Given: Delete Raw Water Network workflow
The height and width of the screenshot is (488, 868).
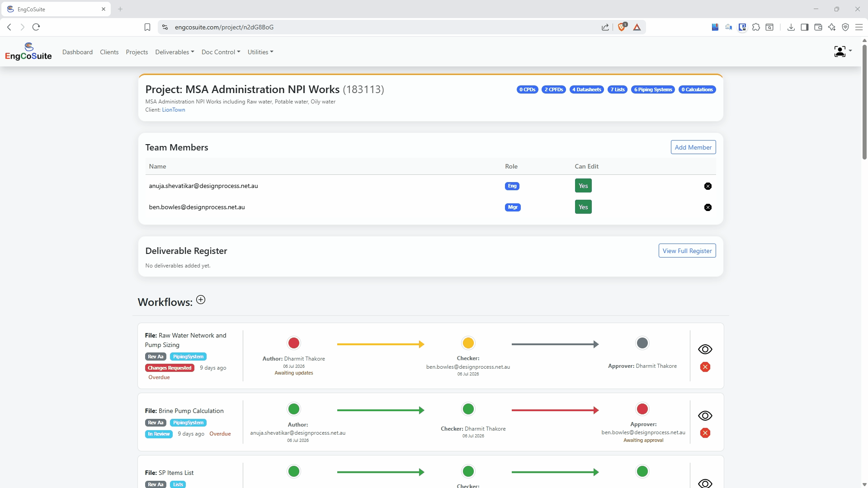Looking at the screenshot, I should 705,367.
